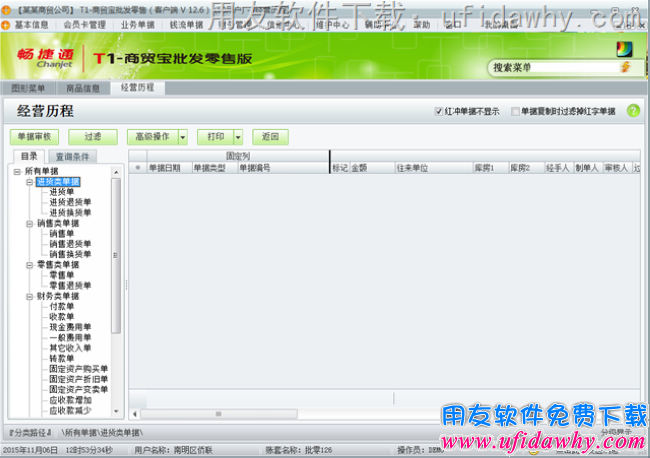This screenshot has width=650, height=458.
Task: Collapse the 销售类单据 tree node
Action: [x=29, y=224]
